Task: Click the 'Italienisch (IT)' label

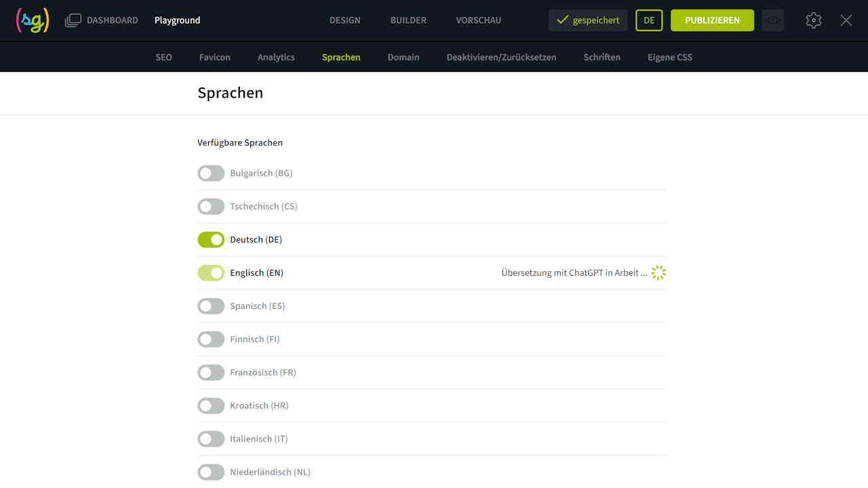Action: click(259, 439)
